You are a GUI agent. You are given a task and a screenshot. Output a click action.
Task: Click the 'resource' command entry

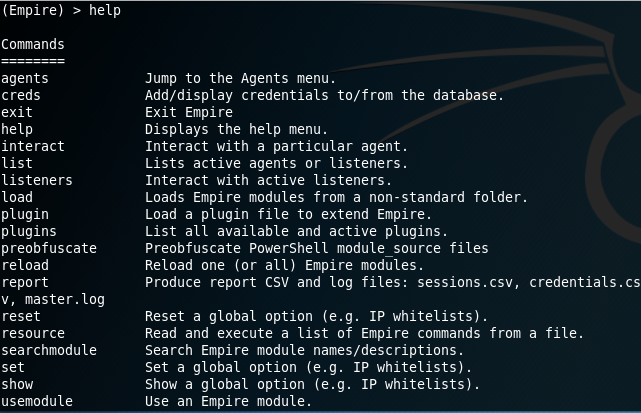click(x=33, y=333)
